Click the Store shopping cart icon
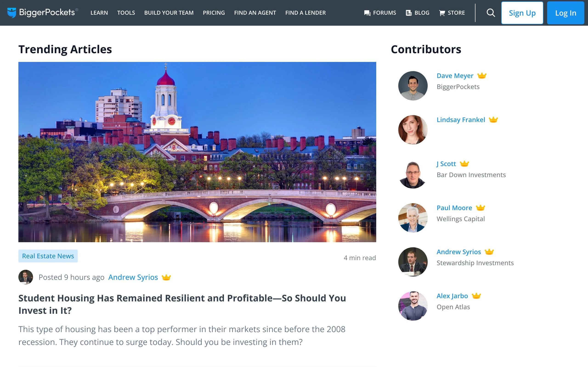588x367 pixels. click(x=442, y=13)
